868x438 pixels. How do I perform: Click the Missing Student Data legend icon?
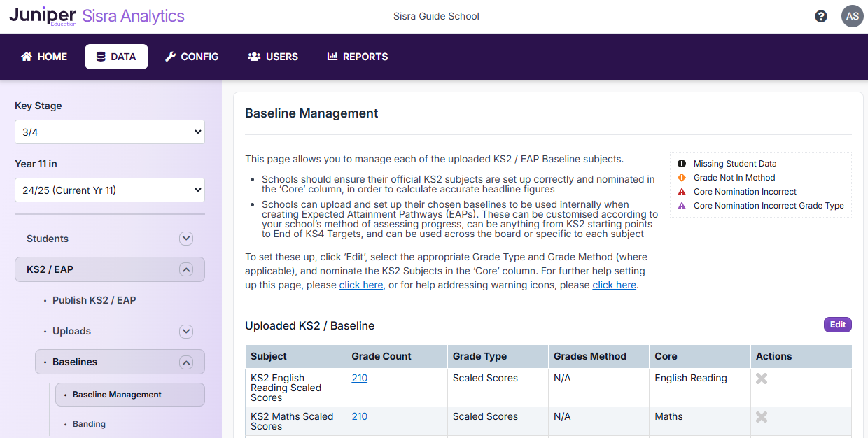click(682, 164)
